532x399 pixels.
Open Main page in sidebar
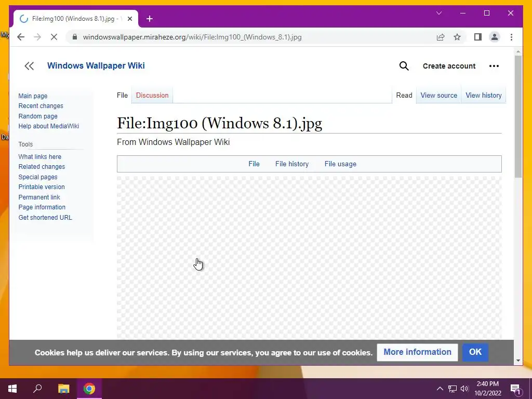click(33, 96)
